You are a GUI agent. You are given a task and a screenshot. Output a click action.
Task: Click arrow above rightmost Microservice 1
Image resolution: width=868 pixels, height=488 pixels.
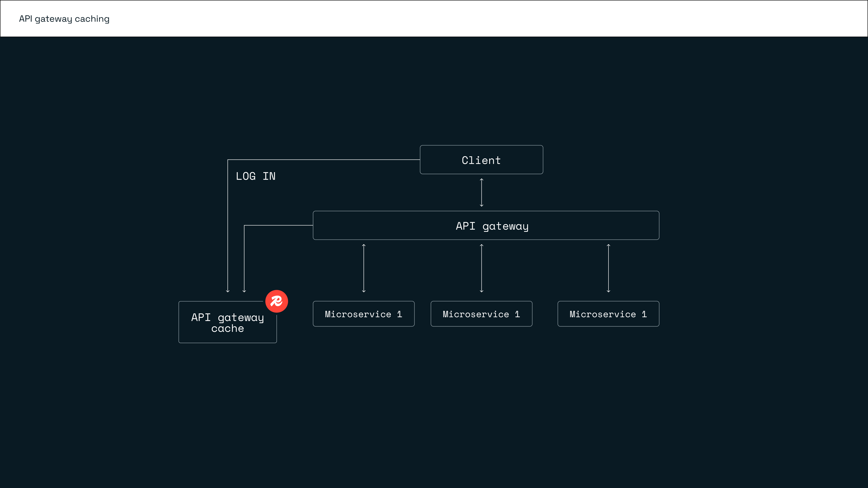pos(608,268)
